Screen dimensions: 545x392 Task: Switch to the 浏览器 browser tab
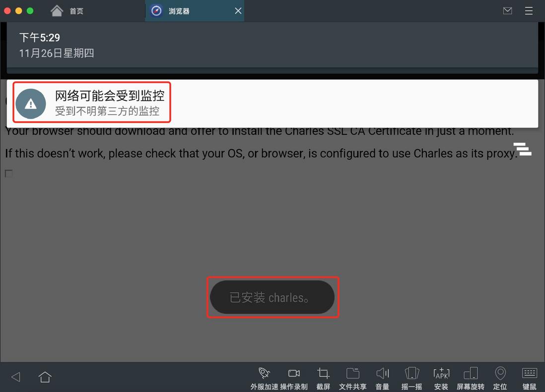195,11
